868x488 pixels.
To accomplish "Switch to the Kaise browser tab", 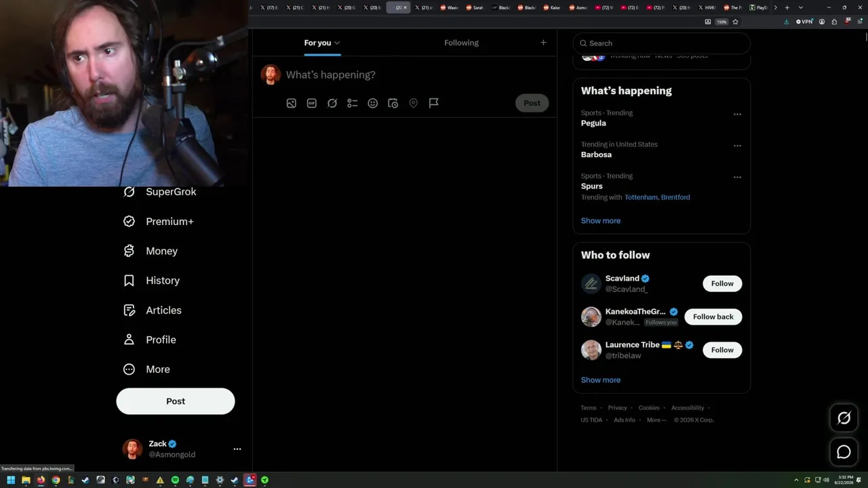I will coord(553,7).
